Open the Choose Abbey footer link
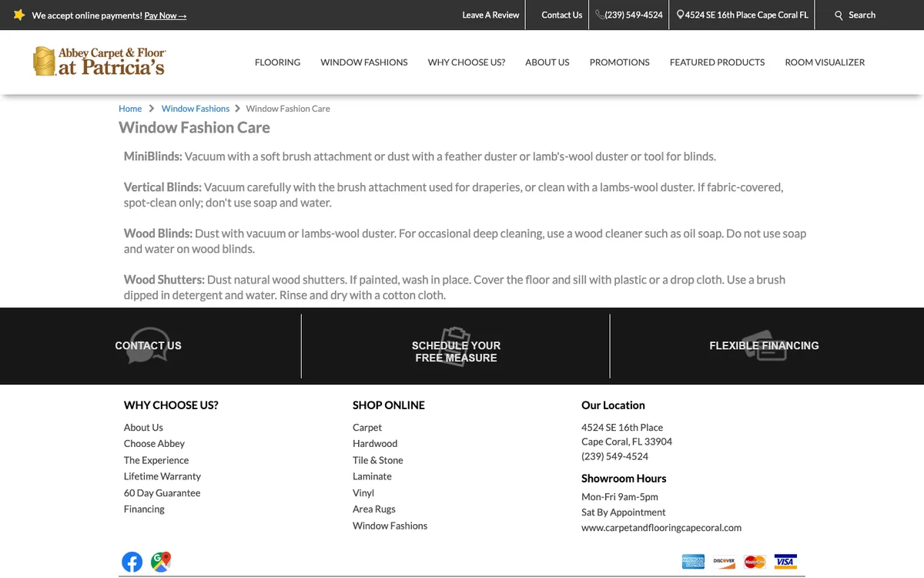 click(154, 444)
